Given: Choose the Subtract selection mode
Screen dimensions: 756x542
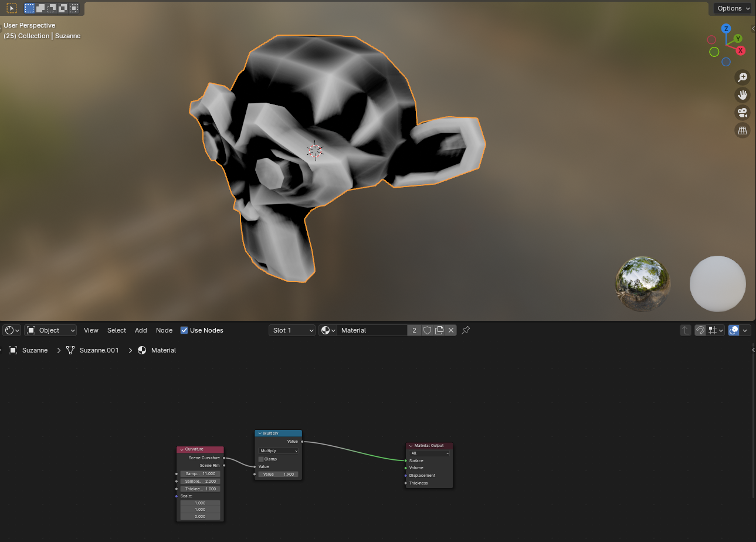Looking at the screenshot, I should (52, 8).
